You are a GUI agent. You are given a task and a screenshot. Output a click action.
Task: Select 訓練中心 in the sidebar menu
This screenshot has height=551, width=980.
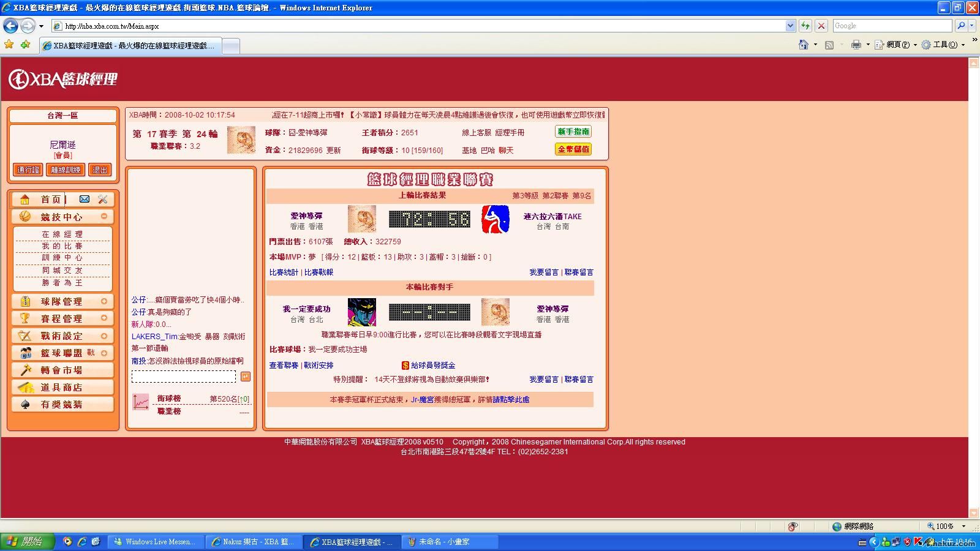pos(62,258)
